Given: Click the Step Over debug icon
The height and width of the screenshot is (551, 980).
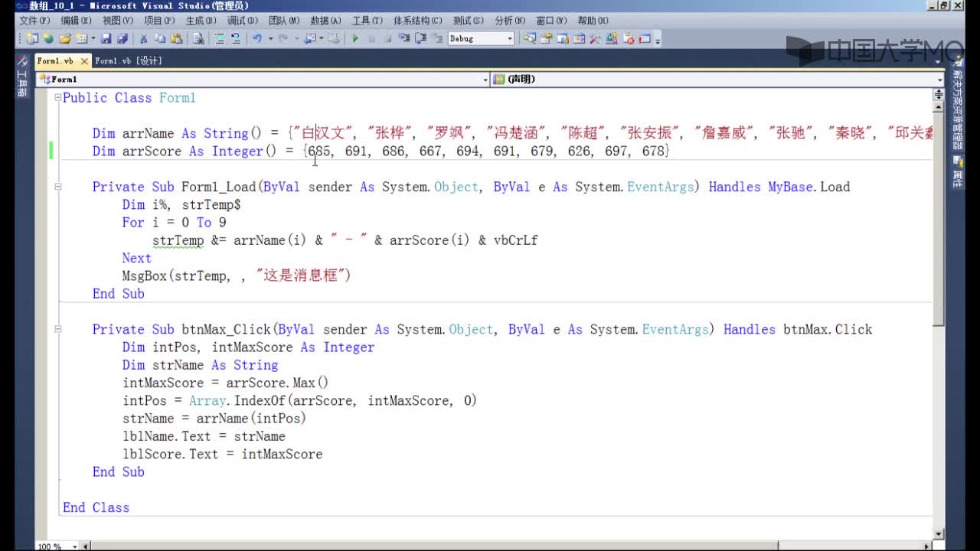Looking at the screenshot, I should pyautogui.click(x=420, y=38).
